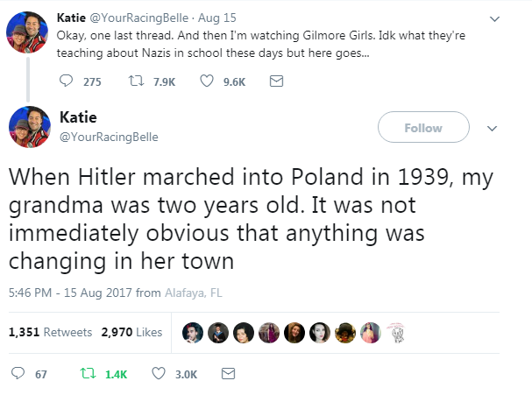Reply to the first thread tweet

66,81
